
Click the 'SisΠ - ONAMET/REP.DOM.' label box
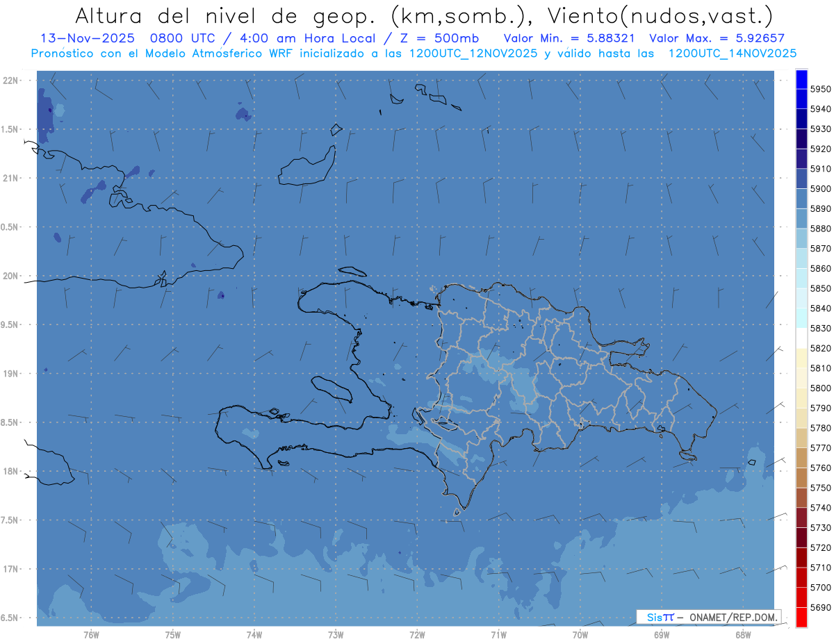708,617
